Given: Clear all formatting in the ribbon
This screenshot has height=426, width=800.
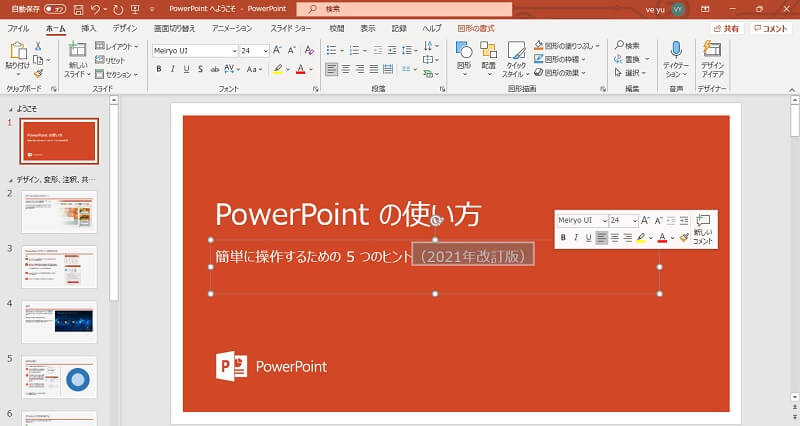Looking at the screenshot, I should click(x=309, y=50).
